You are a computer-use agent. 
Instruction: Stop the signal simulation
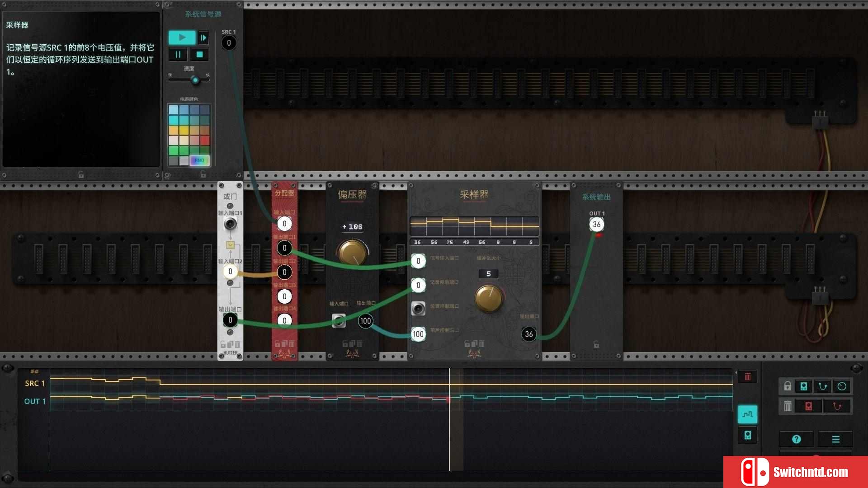[x=199, y=55]
